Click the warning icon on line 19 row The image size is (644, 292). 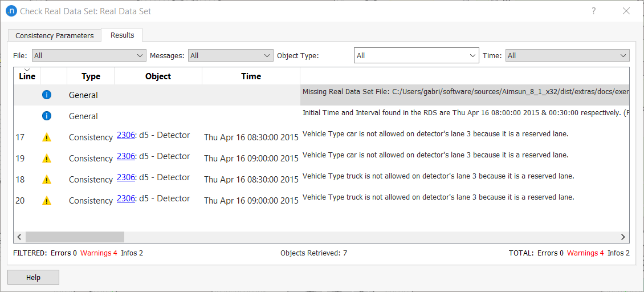point(47,159)
